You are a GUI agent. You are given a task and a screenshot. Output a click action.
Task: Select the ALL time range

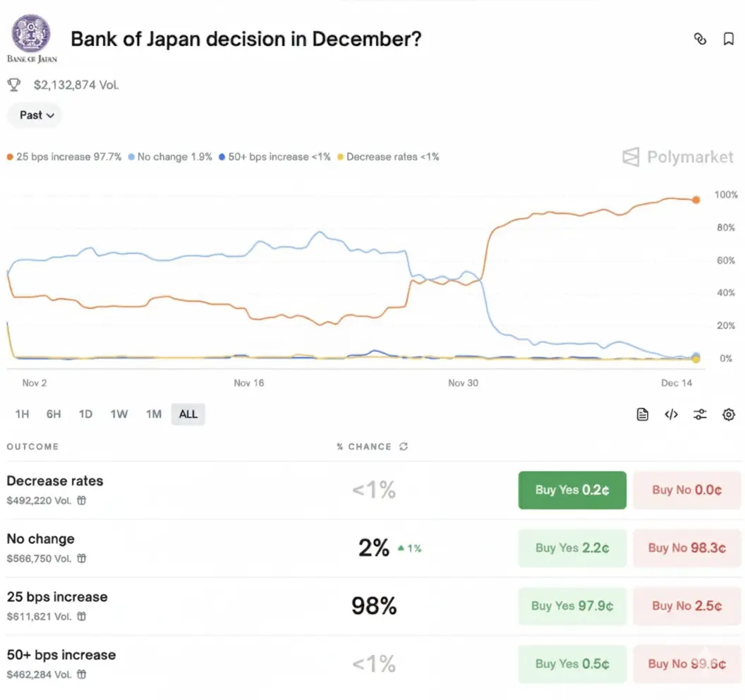[x=188, y=414]
